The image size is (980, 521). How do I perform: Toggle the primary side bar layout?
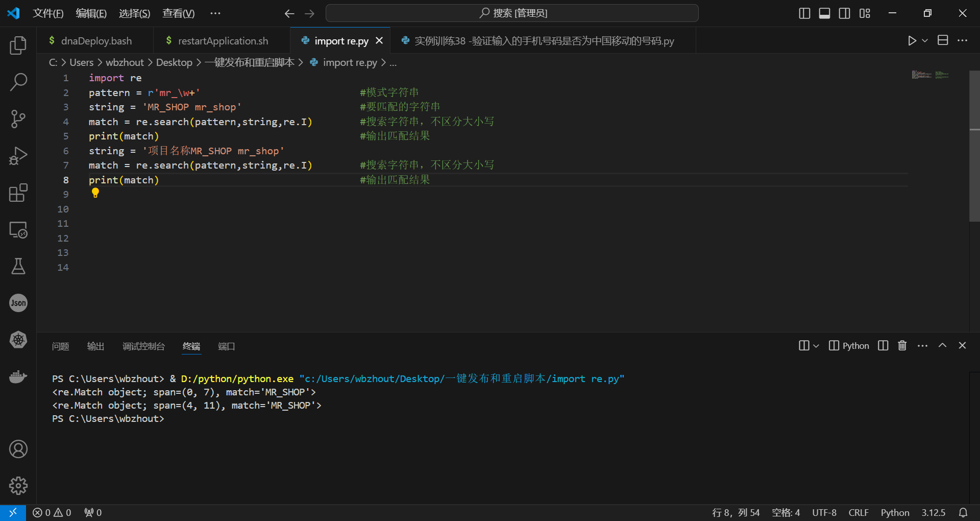click(804, 13)
